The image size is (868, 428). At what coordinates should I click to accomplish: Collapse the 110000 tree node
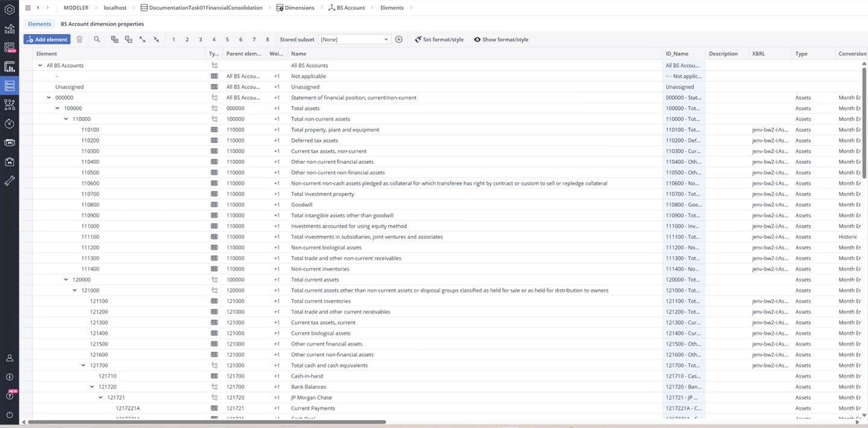(x=66, y=119)
